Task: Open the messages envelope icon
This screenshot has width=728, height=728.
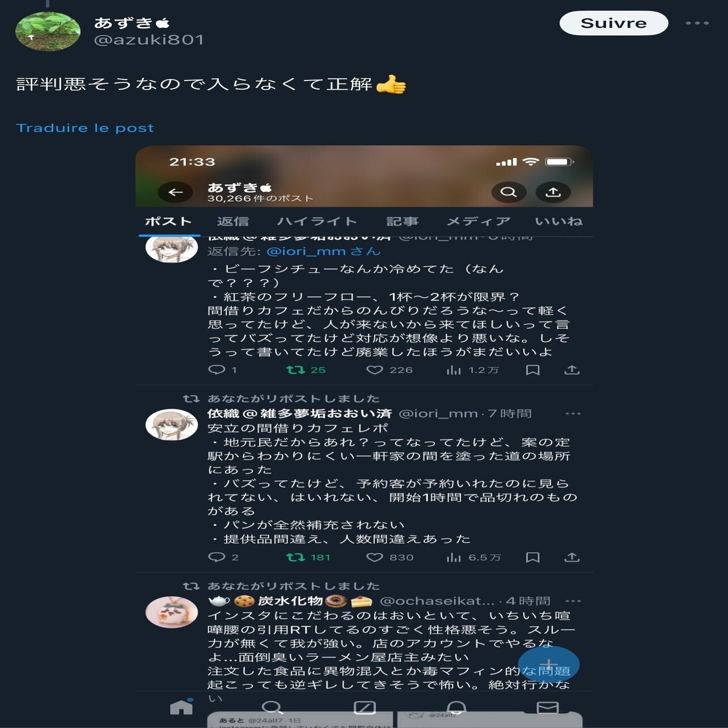Action: tap(548, 707)
